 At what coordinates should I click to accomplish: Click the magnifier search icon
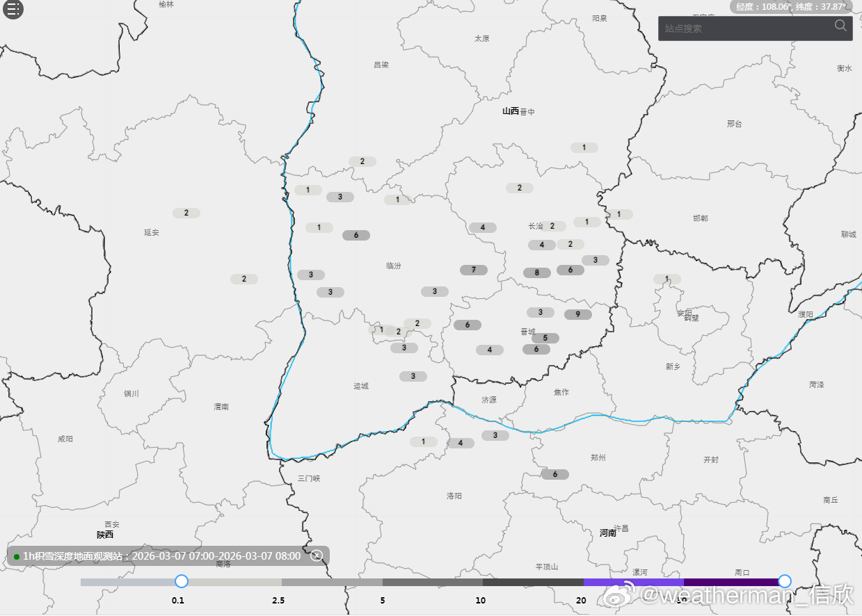pos(840,26)
